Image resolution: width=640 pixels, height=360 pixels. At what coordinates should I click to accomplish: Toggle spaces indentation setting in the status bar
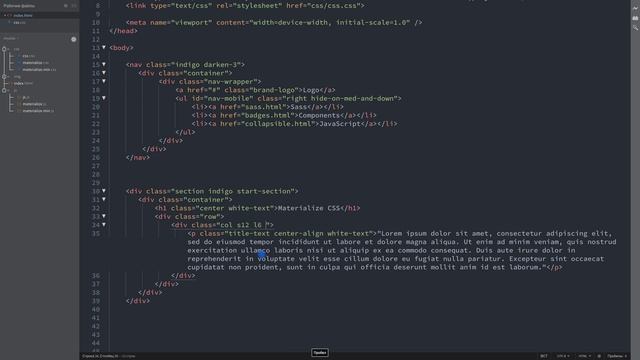[617, 356]
